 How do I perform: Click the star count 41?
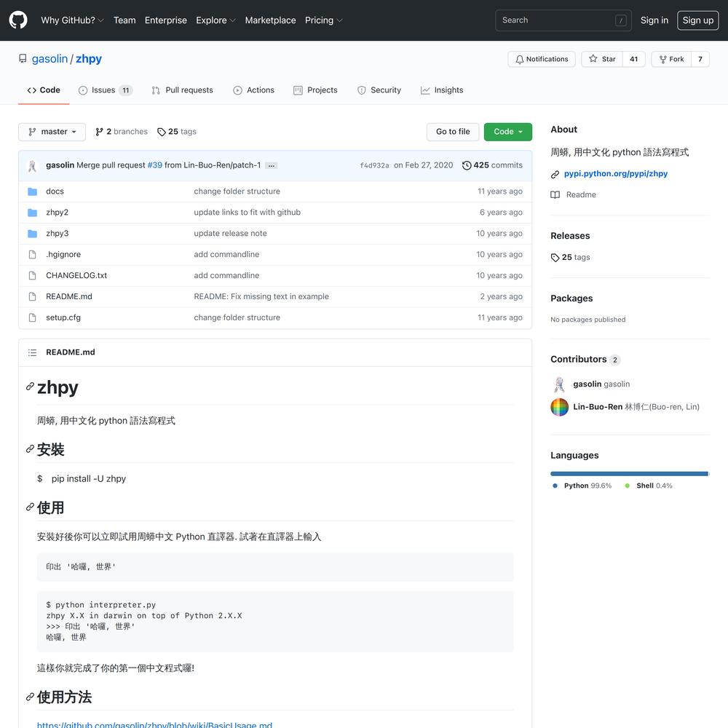(634, 59)
